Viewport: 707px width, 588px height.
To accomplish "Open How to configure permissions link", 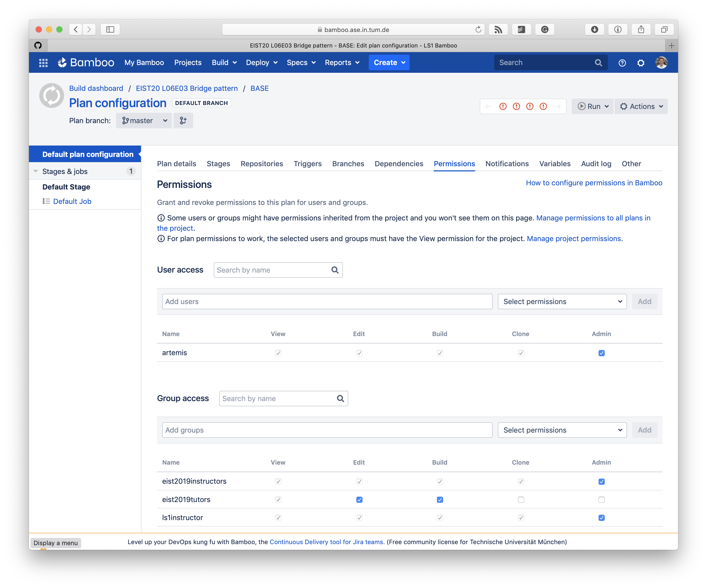I will (x=594, y=183).
